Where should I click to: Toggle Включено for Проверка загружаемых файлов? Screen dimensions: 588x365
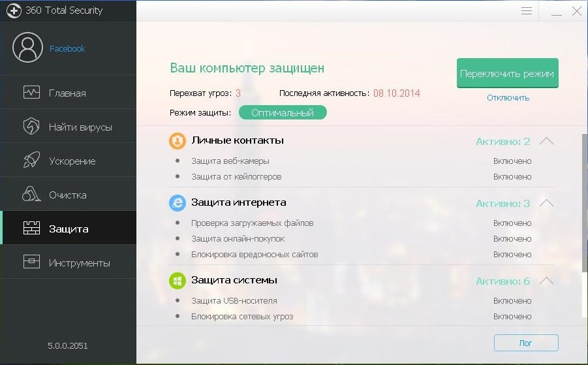(512, 223)
